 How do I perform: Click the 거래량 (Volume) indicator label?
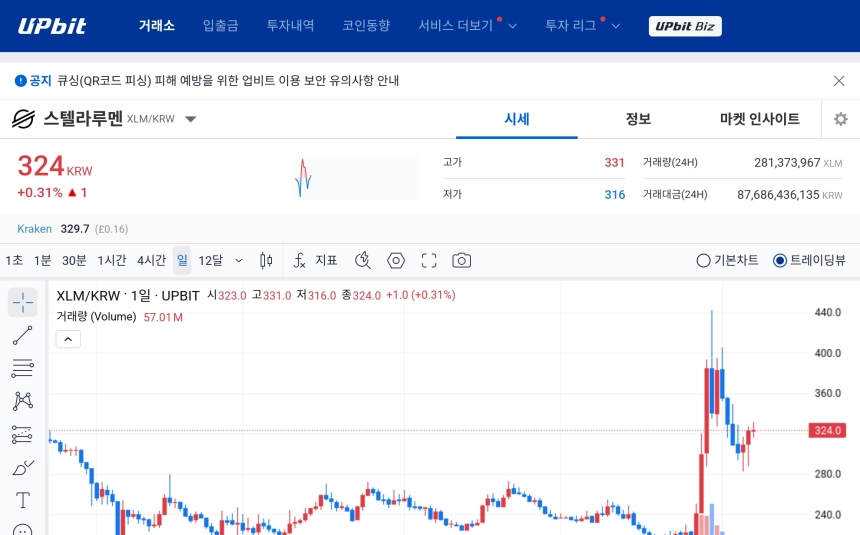(96, 317)
